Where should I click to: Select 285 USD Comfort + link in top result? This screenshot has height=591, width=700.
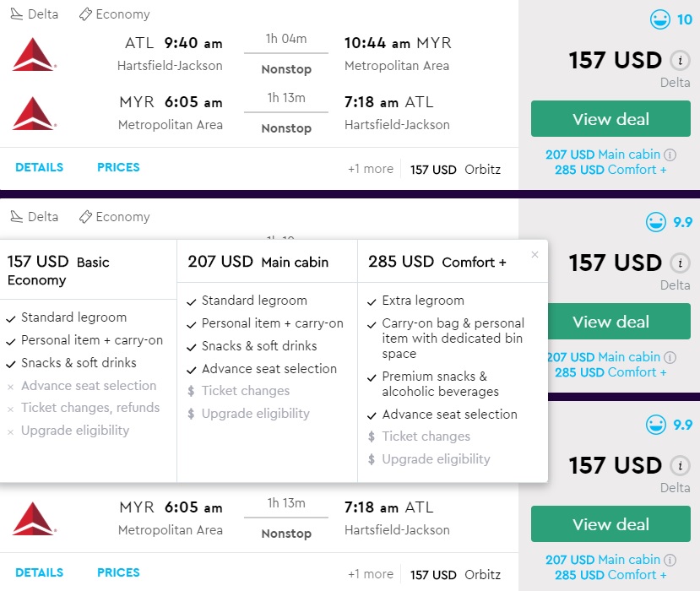(x=610, y=170)
